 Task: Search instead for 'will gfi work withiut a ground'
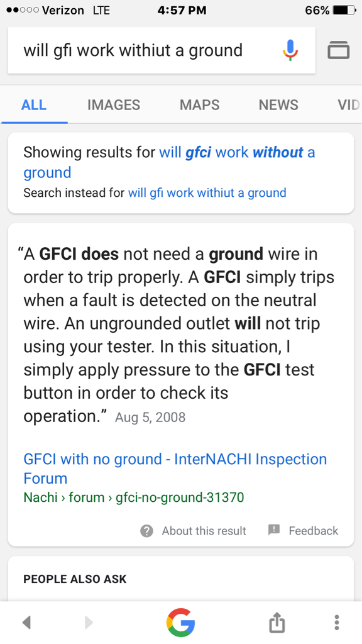pos(207,192)
